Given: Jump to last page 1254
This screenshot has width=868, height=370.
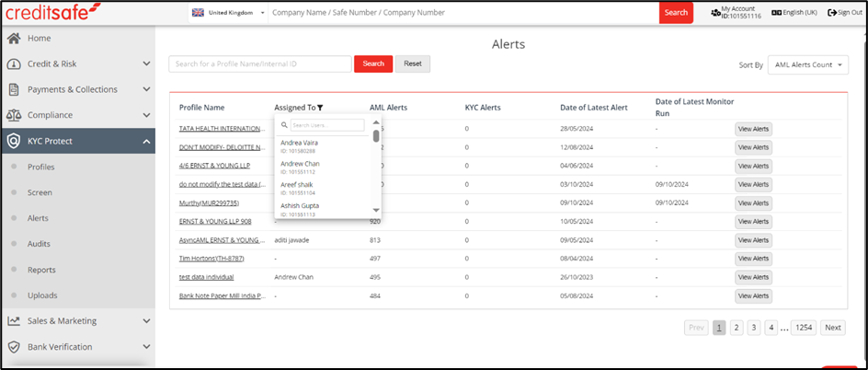Looking at the screenshot, I should tap(804, 328).
